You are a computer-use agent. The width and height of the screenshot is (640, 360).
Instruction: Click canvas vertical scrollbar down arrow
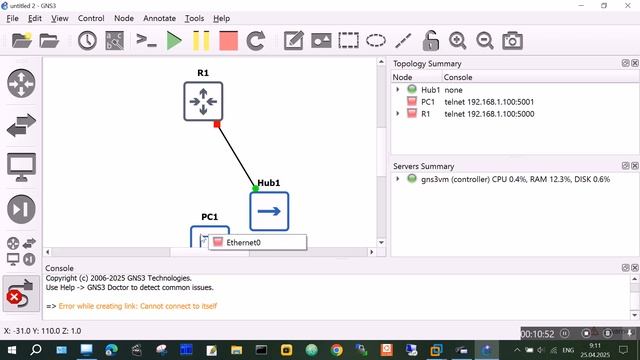(381, 242)
